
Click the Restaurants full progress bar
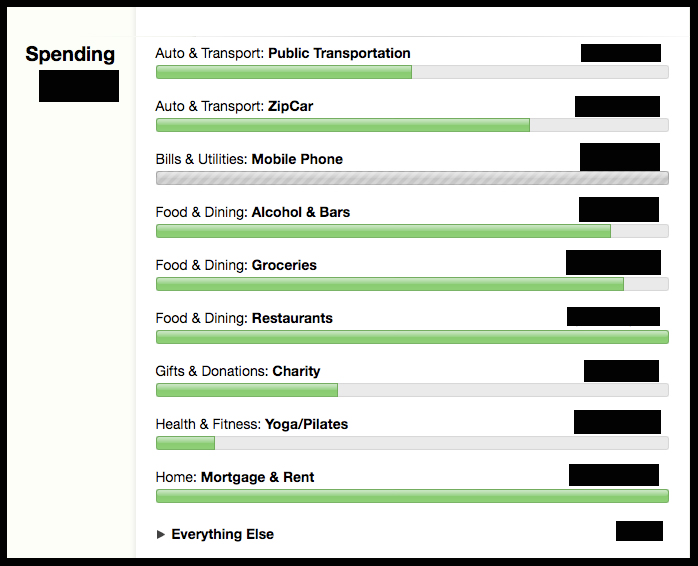(412, 337)
